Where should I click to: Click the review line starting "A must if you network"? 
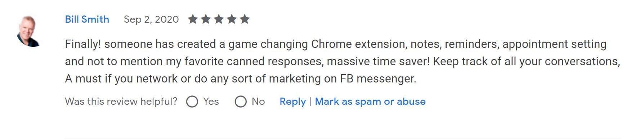[241, 79]
